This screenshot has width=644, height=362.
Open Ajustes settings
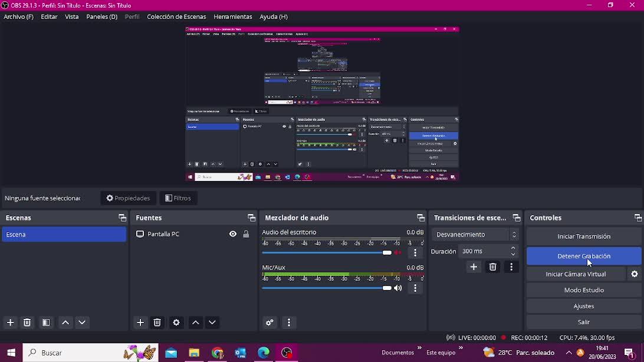coord(584,306)
